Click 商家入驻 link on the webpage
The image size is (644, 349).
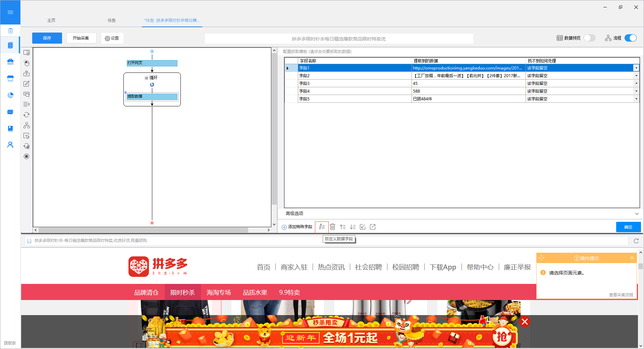pos(294,267)
